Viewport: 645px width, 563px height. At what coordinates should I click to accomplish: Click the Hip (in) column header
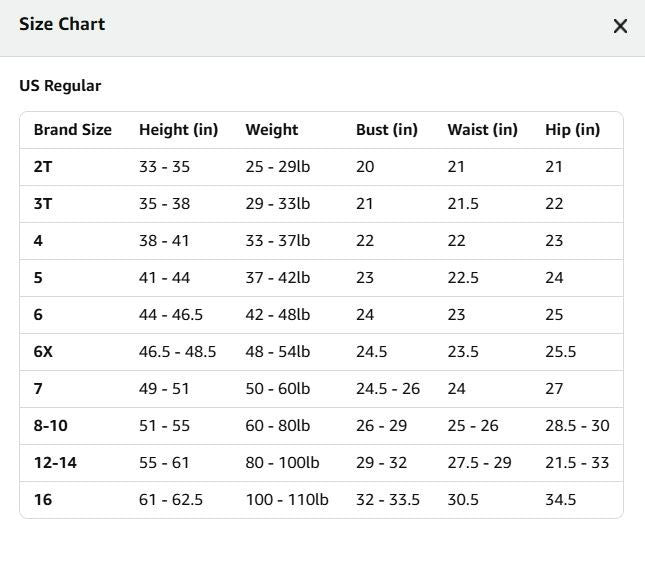pyautogui.click(x=572, y=130)
